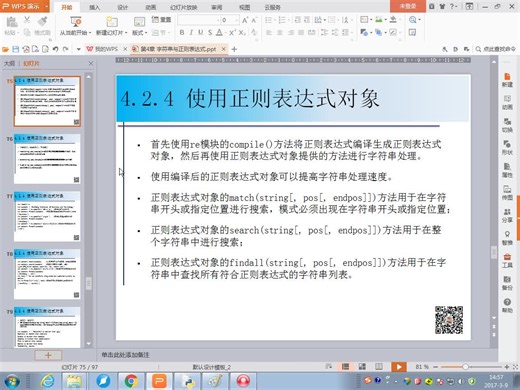Click the 工具 toolbox icon in sidebar
Viewport: 520px width, 390px height.
point(507,261)
